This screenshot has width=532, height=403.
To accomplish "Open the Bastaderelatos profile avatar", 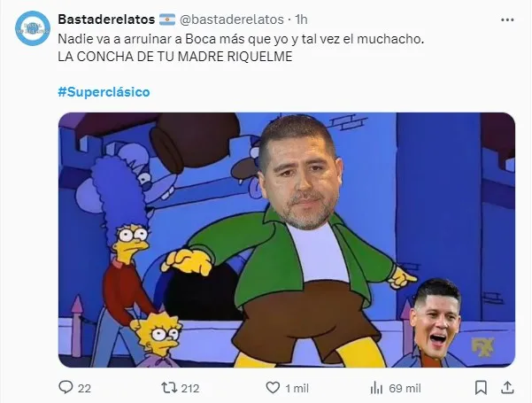I will [33, 28].
